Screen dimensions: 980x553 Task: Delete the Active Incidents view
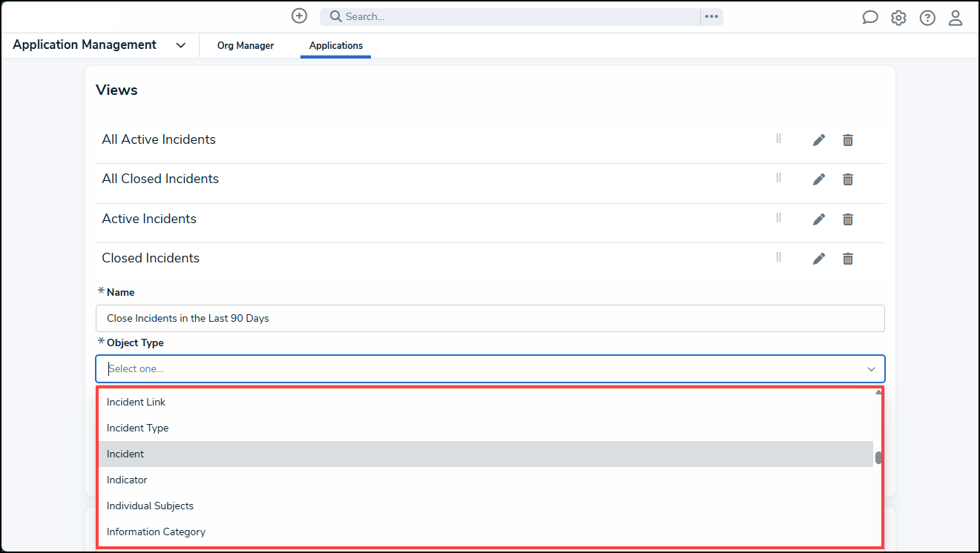pos(848,219)
